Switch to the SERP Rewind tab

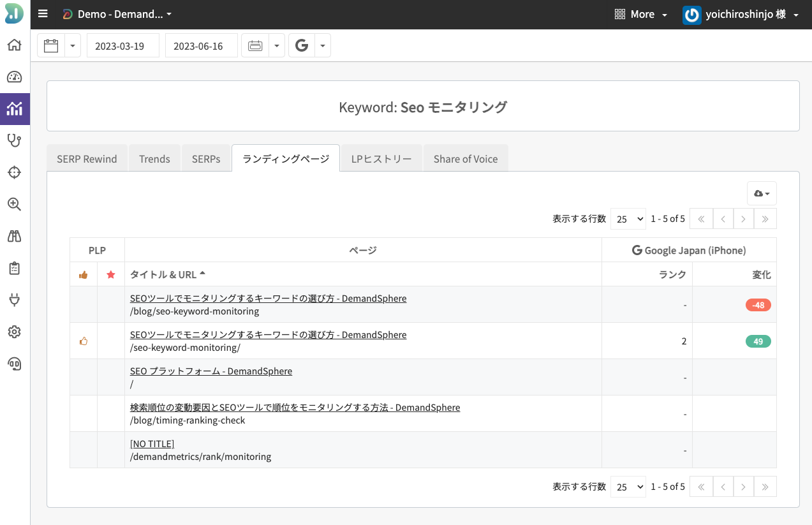(x=87, y=159)
